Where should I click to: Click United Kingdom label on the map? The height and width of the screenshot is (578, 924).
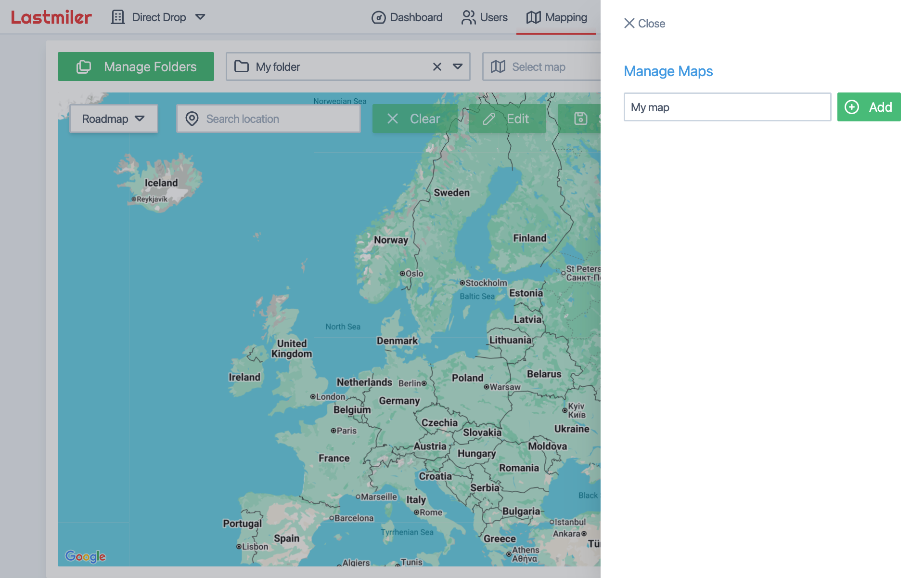(292, 348)
